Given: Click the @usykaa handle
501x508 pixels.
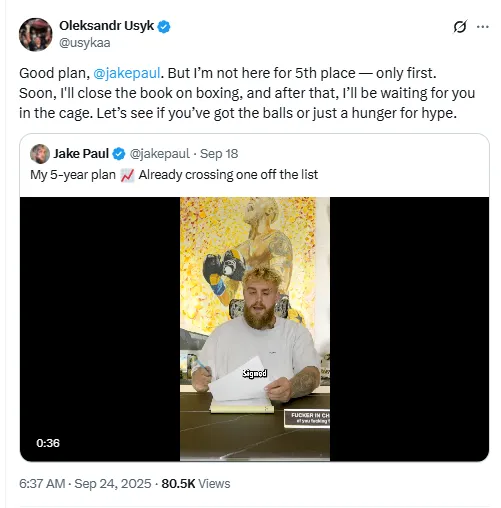Looking at the screenshot, I should click(85, 43).
